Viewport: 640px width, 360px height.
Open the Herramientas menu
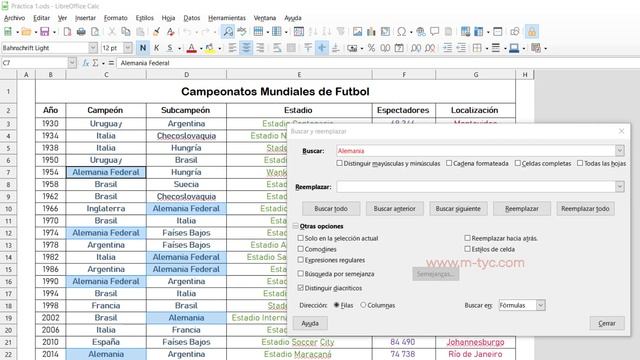(x=227, y=18)
